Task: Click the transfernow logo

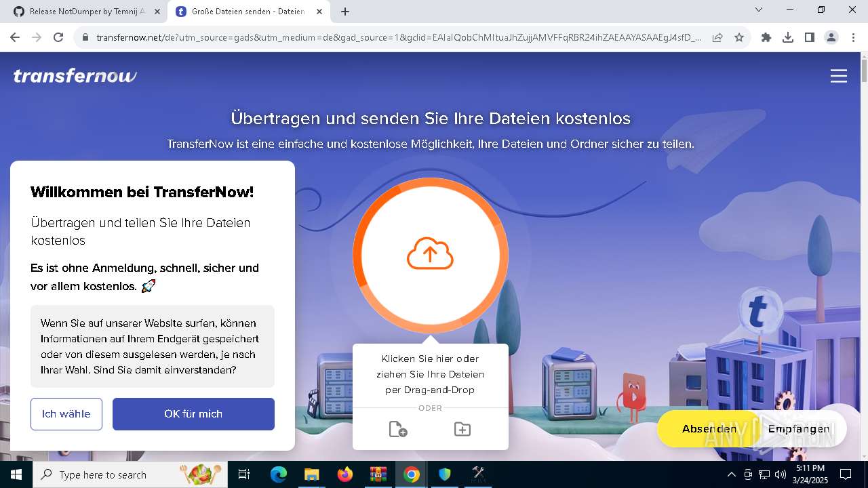Action: click(x=75, y=76)
